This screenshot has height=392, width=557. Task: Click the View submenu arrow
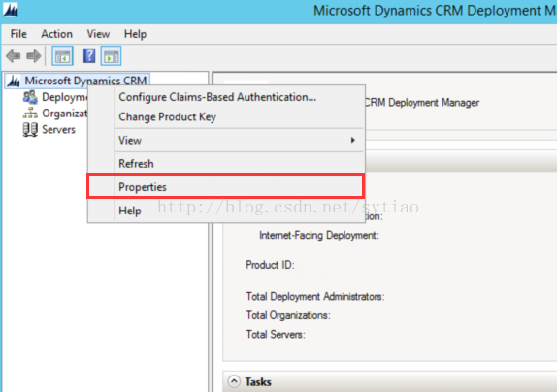353,141
